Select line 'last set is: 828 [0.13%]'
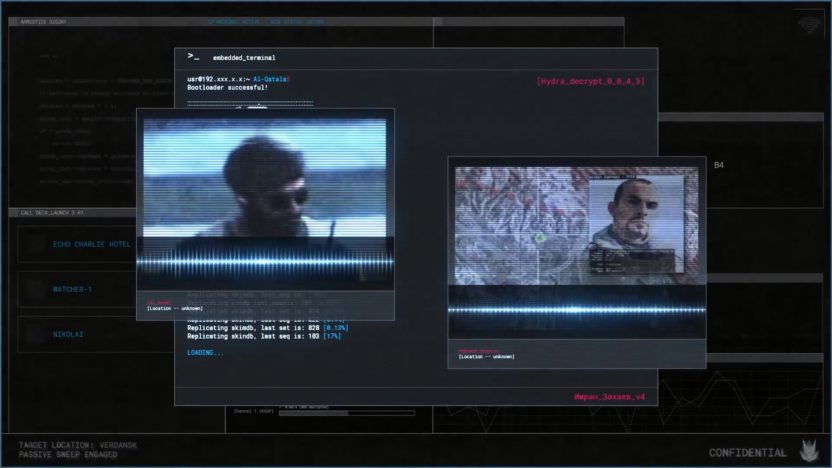This screenshot has width=832, height=468. click(x=267, y=328)
